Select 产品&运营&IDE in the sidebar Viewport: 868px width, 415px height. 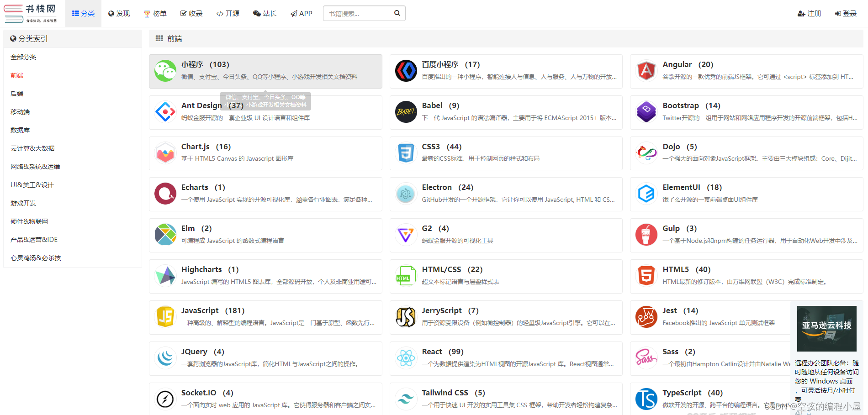coord(34,240)
